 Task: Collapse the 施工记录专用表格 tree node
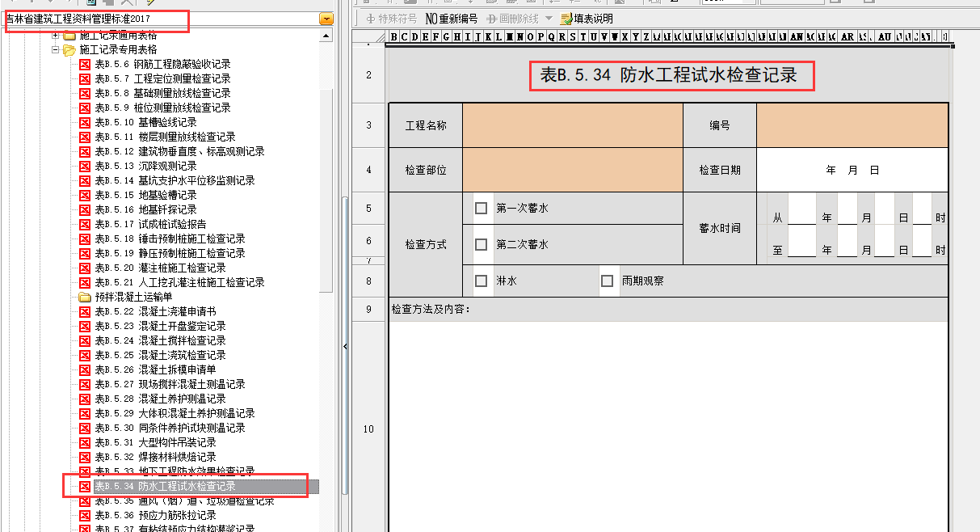pyautogui.click(x=56, y=49)
